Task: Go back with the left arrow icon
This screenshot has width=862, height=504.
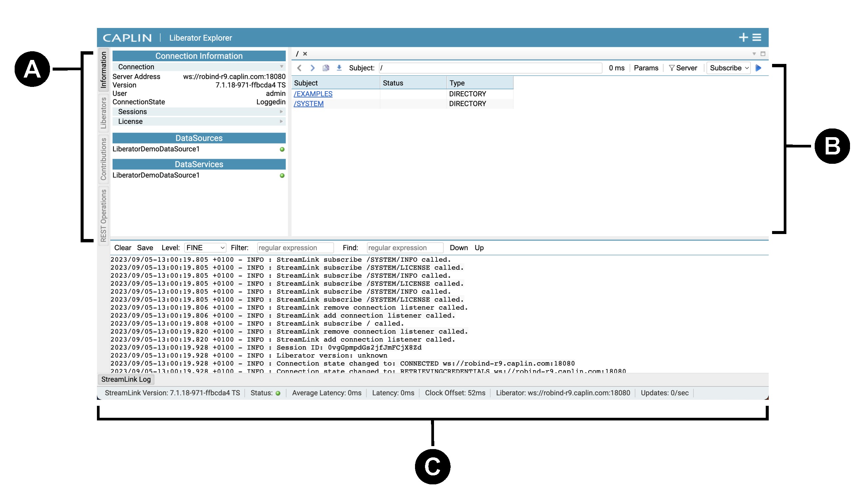Action: tap(299, 68)
